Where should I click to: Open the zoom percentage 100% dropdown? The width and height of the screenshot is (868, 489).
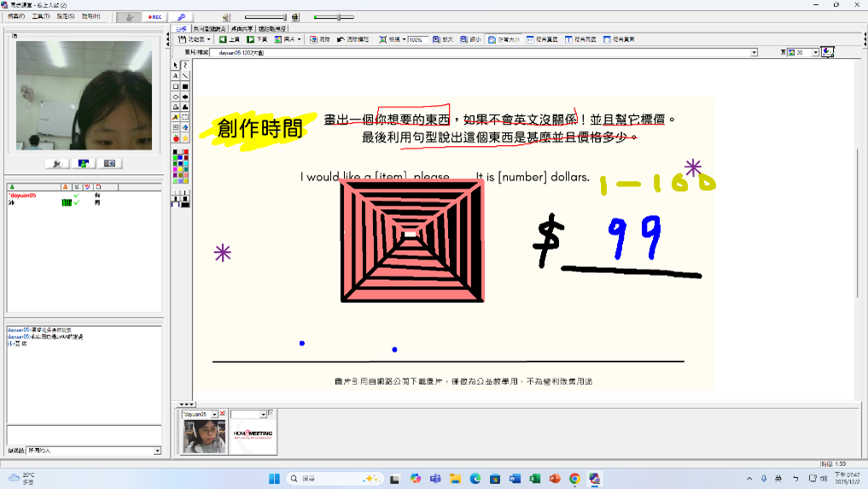[418, 39]
